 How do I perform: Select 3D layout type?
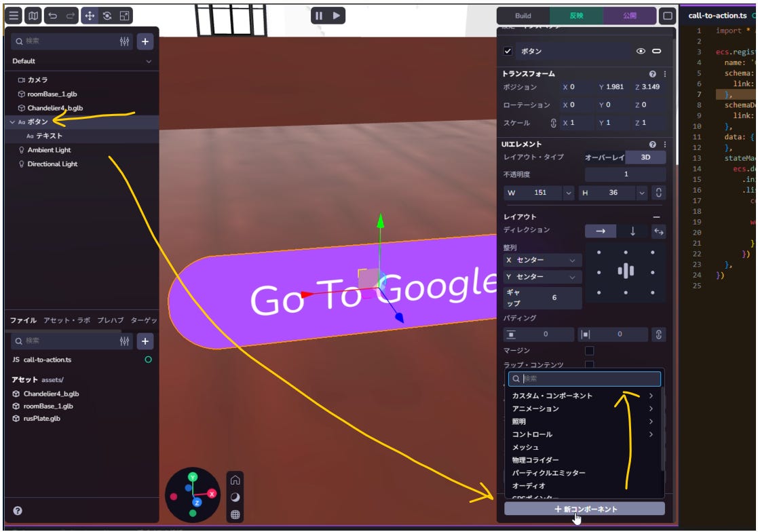[x=645, y=157]
